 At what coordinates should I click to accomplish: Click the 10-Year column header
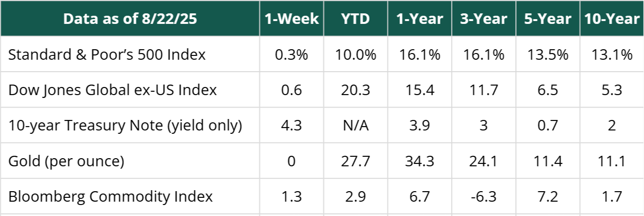pyautogui.click(x=611, y=19)
